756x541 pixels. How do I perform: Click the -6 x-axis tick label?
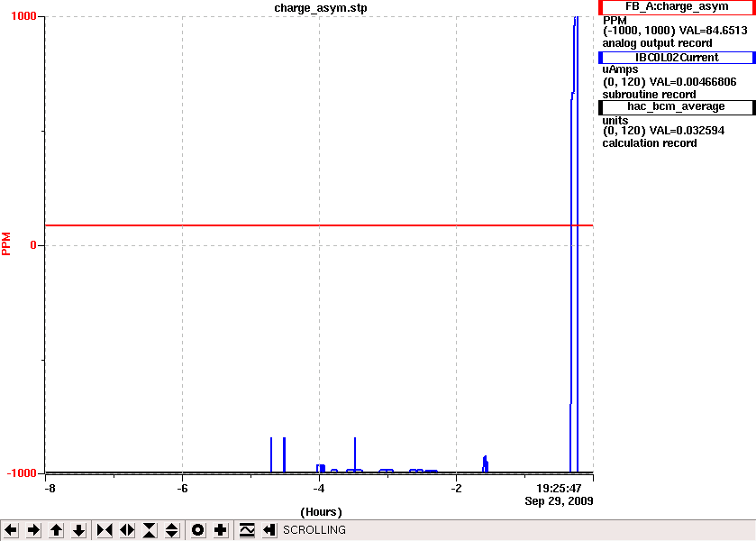[x=182, y=489]
